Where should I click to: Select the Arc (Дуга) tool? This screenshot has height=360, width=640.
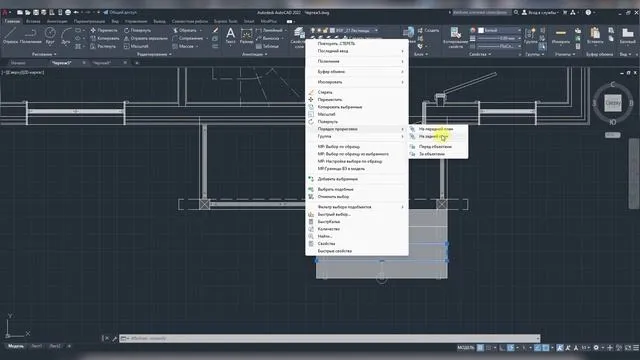click(65, 36)
